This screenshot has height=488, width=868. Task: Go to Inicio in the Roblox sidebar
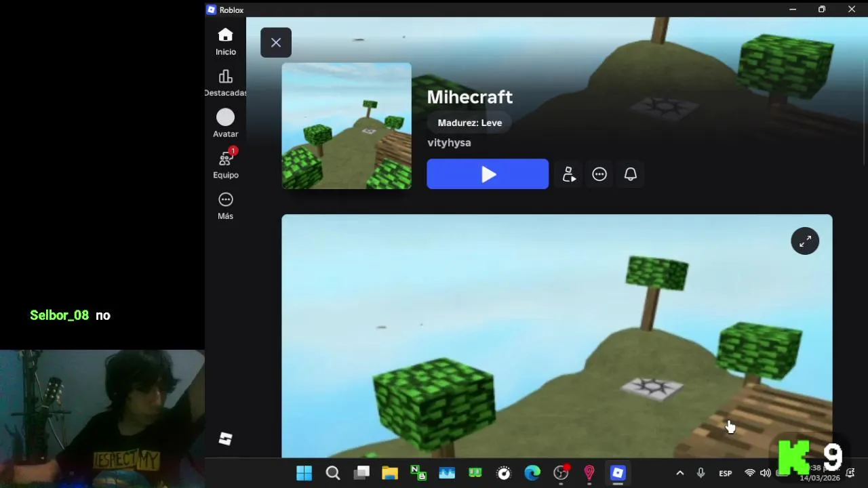click(226, 41)
